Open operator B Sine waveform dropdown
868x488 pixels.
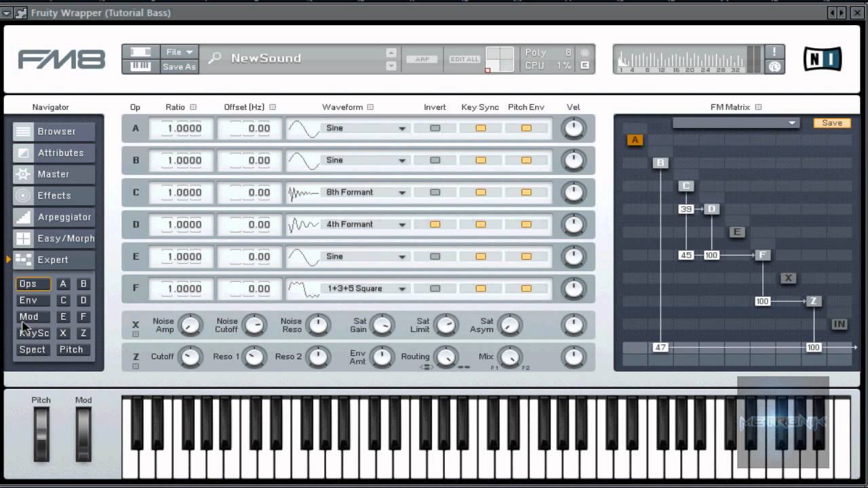[x=366, y=160]
